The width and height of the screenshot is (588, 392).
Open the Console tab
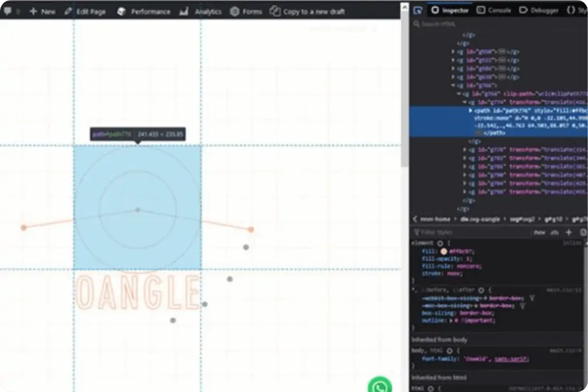[x=493, y=10]
